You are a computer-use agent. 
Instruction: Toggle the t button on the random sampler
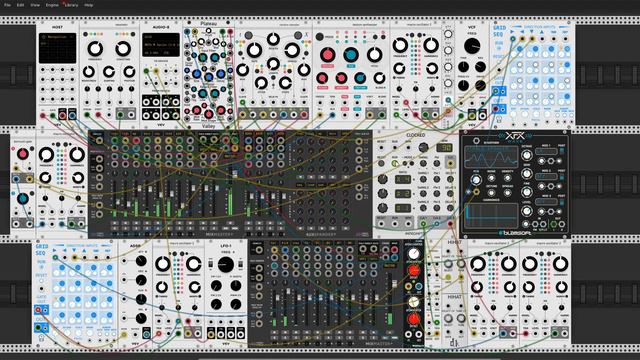249,36
